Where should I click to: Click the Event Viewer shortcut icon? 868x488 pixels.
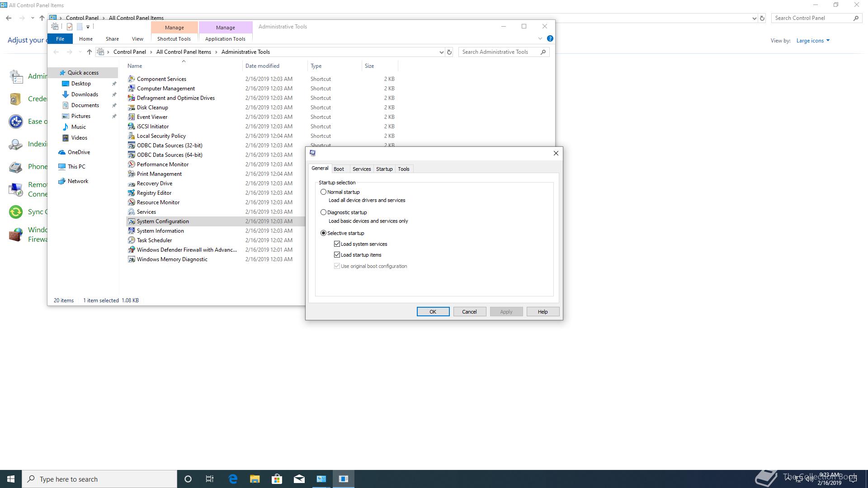131,117
